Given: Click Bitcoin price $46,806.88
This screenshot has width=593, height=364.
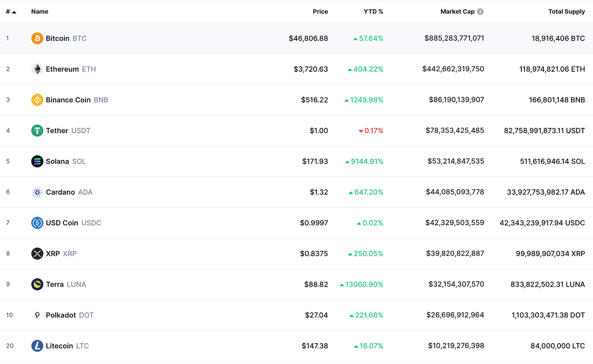Looking at the screenshot, I should point(308,38).
